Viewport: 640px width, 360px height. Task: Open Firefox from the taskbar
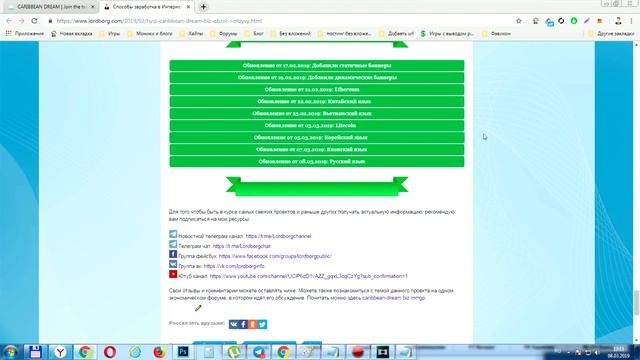click(159, 352)
